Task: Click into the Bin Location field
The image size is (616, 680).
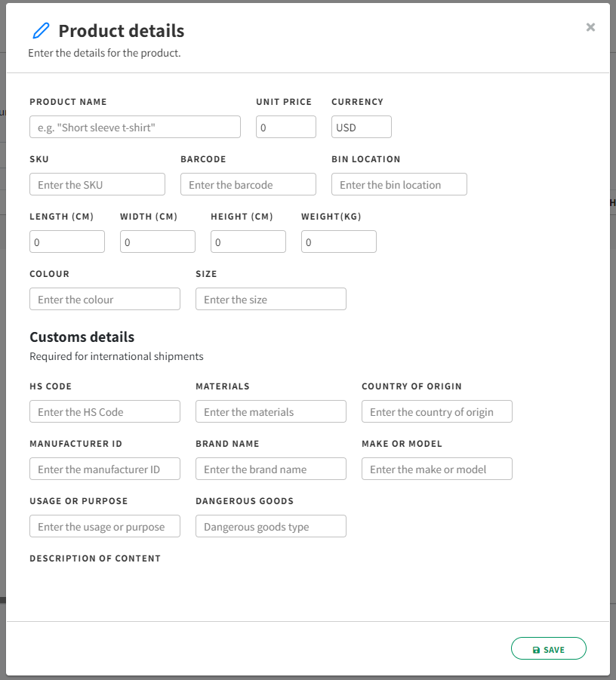Action: 399,184
